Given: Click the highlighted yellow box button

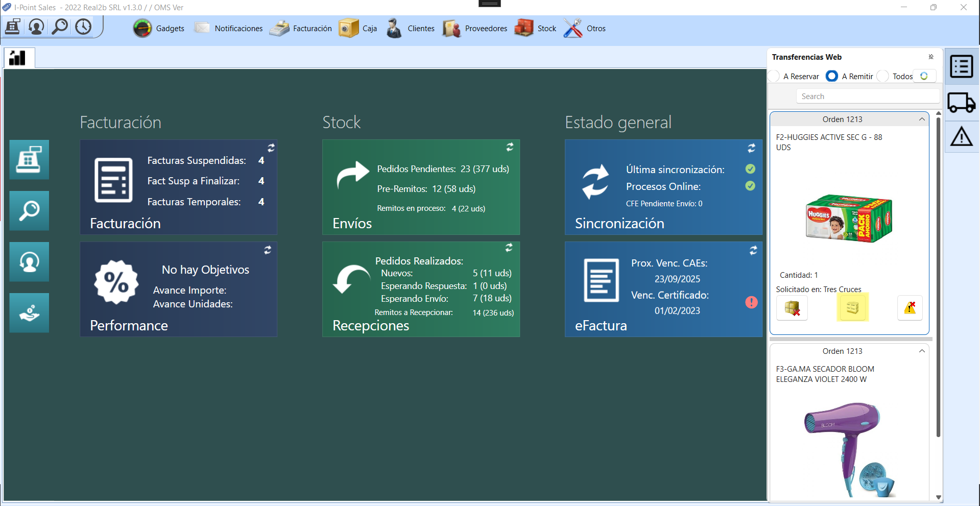Looking at the screenshot, I should (x=852, y=307).
